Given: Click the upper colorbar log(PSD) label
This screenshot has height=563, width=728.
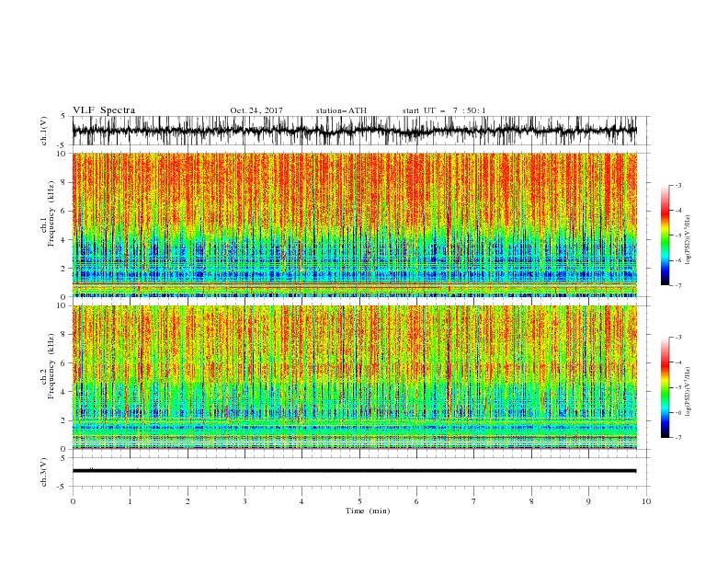Looking at the screenshot, I should [688, 240].
